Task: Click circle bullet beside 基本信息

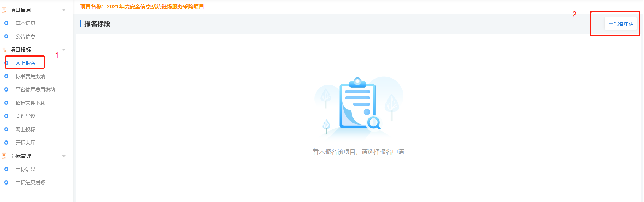Action: pos(6,23)
